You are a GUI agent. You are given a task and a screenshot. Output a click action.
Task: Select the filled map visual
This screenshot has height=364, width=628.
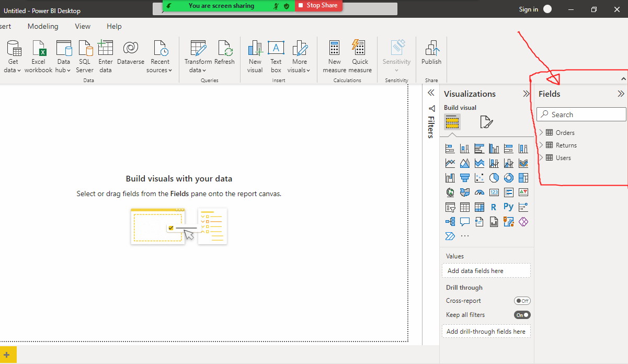pos(464,192)
